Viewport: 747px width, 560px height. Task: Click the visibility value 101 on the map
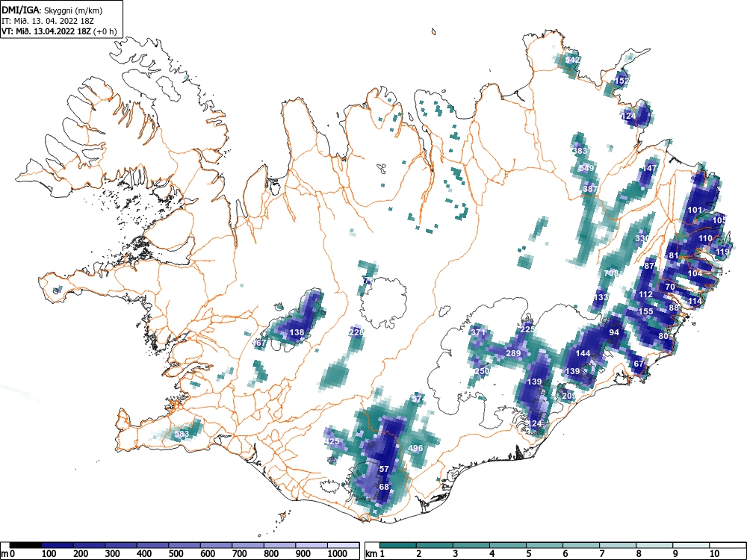(x=695, y=210)
